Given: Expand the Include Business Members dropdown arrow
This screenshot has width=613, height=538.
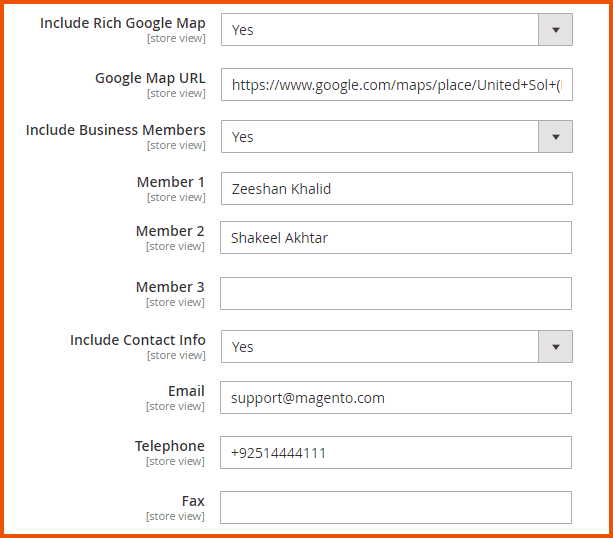Looking at the screenshot, I should click(x=555, y=137).
